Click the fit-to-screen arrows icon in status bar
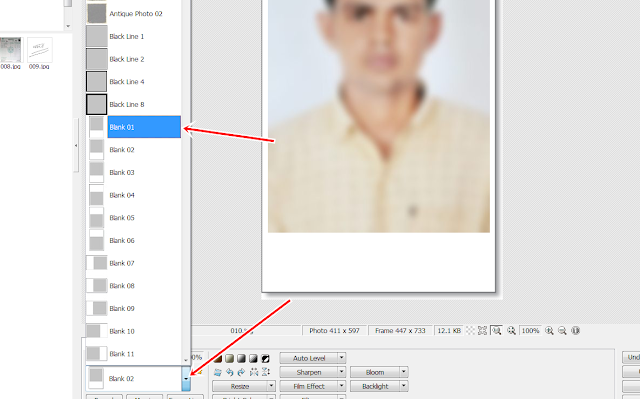Screen dimensions: 640x399 point(482,331)
